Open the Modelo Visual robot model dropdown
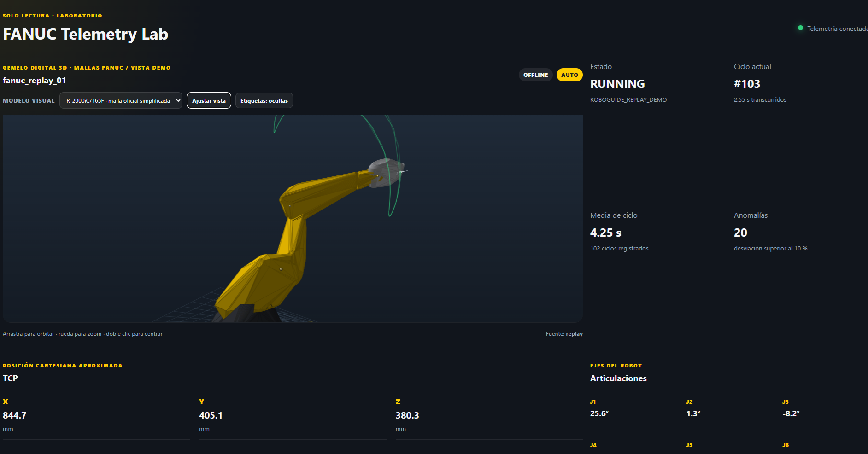The image size is (868, 454). (121, 100)
